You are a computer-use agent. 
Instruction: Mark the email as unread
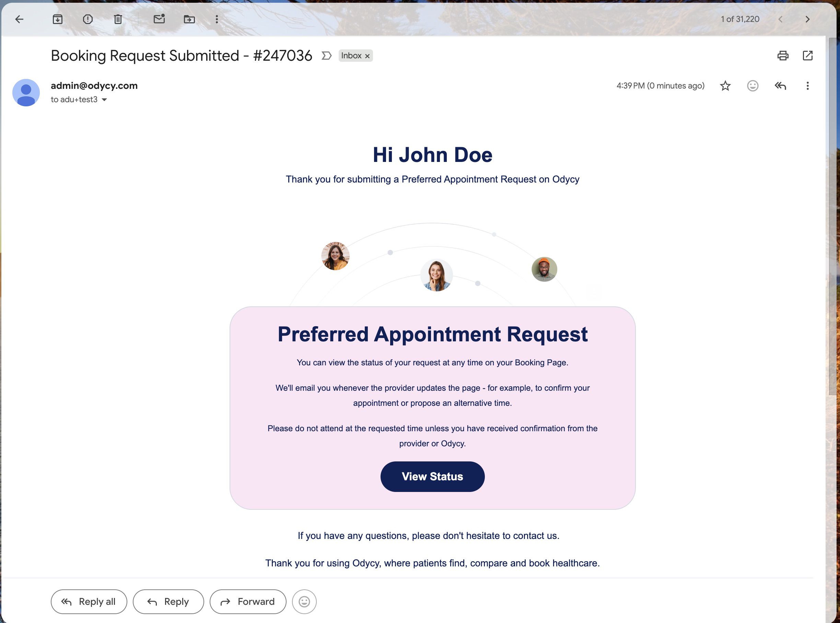point(159,19)
